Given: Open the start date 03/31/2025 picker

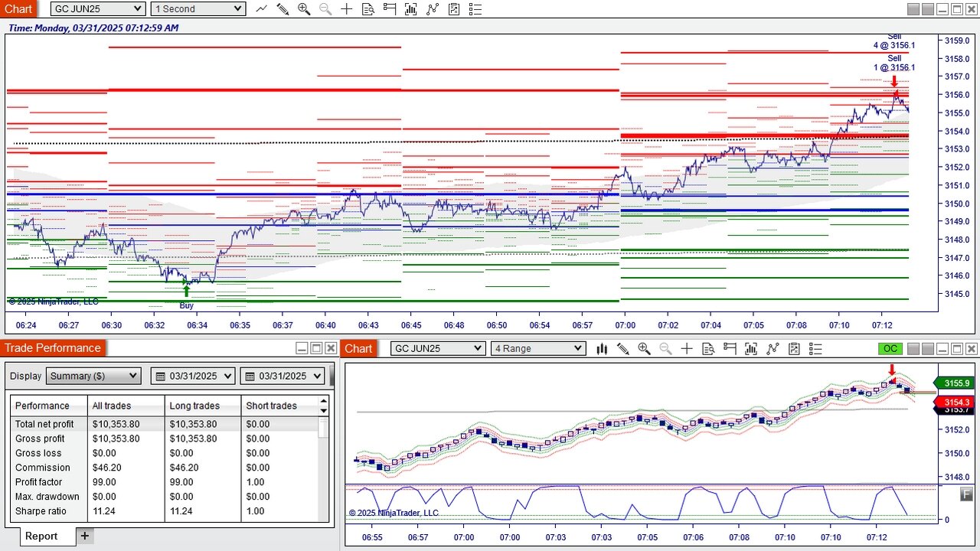Looking at the screenshot, I should (194, 376).
